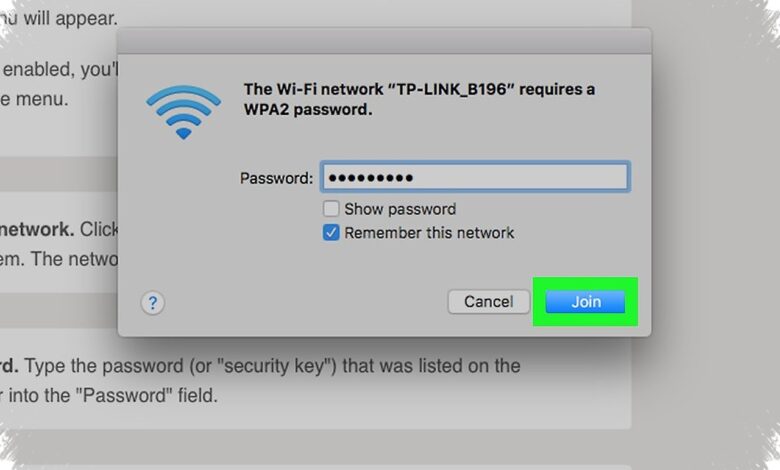Enable the Show password checkbox
The height and width of the screenshot is (470, 780).
(331, 208)
